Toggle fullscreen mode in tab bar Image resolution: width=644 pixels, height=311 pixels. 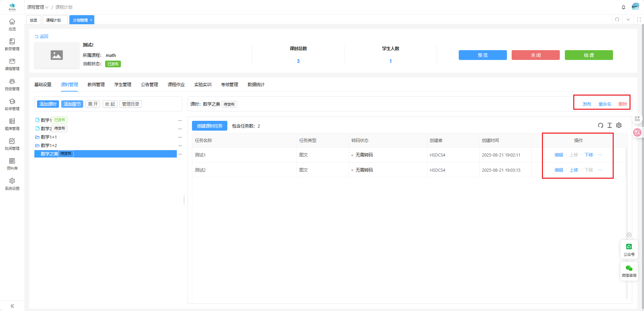click(x=639, y=20)
